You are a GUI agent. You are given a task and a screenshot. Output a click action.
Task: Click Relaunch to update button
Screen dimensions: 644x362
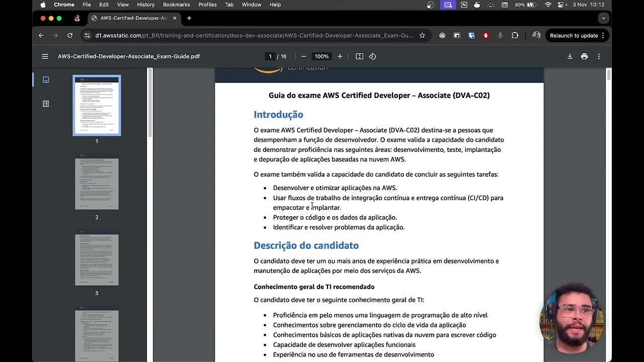tap(577, 35)
